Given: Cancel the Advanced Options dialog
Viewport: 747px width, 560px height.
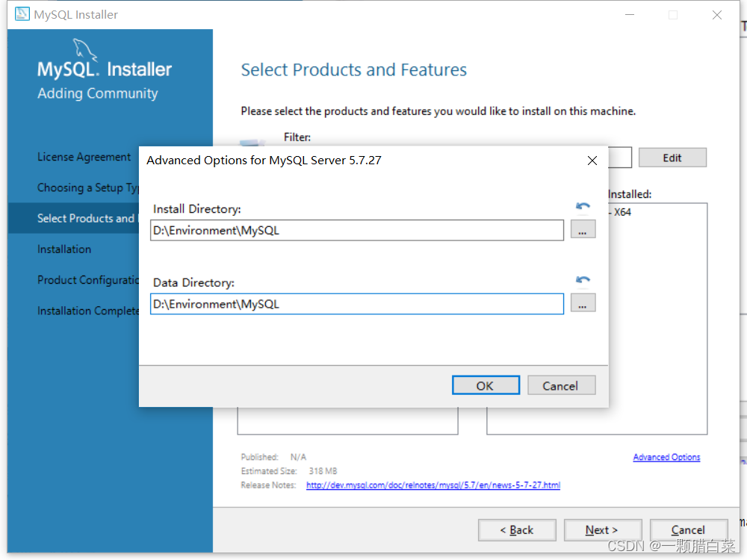Looking at the screenshot, I should click(x=561, y=385).
